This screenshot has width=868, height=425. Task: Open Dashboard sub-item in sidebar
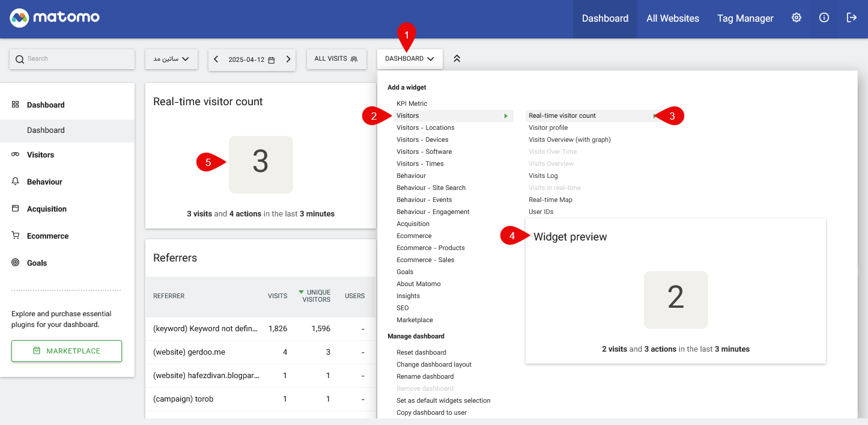(x=67, y=130)
